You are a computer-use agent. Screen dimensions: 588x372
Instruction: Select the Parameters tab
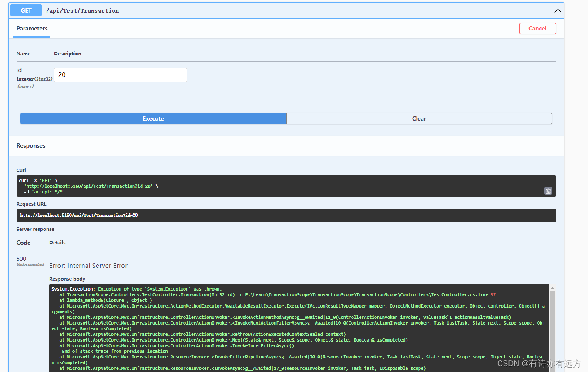click(32, 28)
